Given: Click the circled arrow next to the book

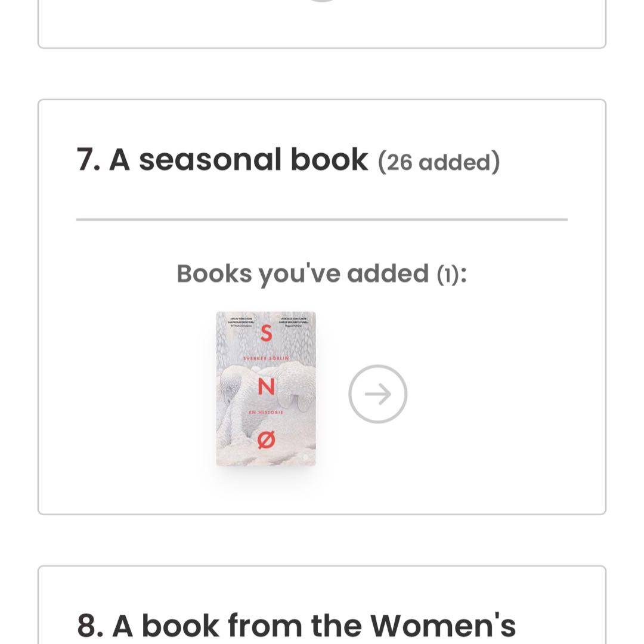Looking at the screenshot, I should pyautogui.click(x=377, y=394).
